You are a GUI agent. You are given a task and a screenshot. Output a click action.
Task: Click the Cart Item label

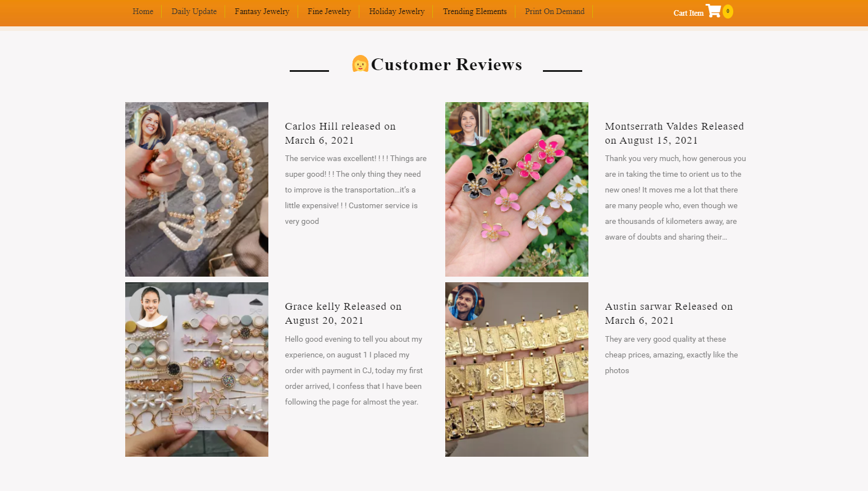[x=688, y=13]
